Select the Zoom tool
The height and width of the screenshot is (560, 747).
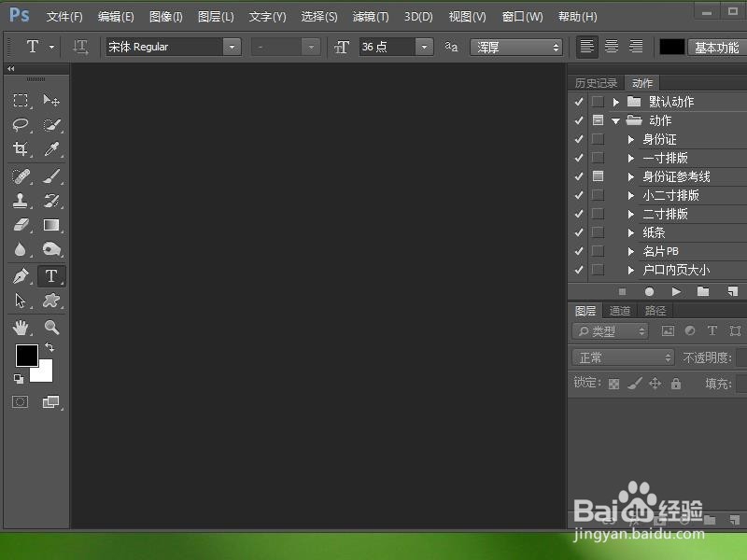tap(51, 328)
